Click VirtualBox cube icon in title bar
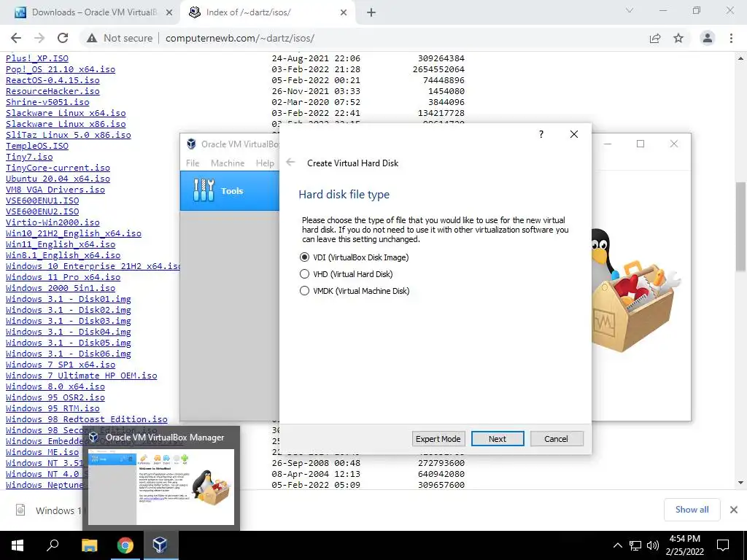This screenshot has height=560, width=747. [x=191, y=144]
